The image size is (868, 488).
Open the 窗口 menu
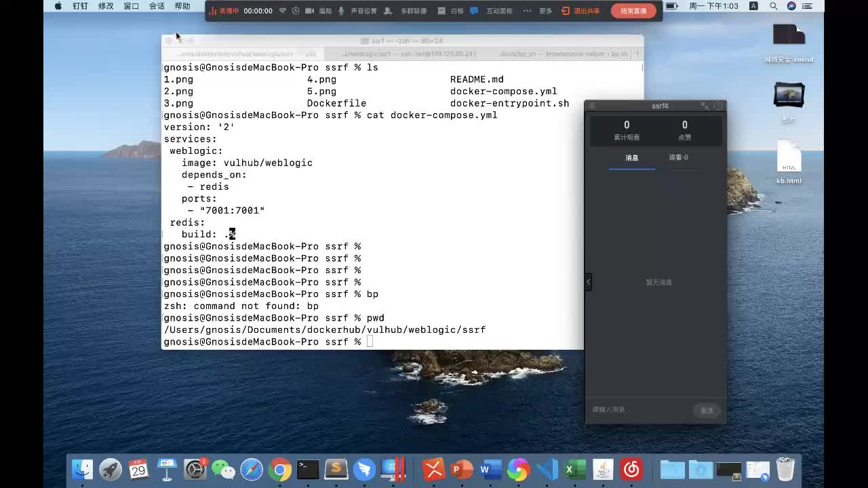pos(132,6)
